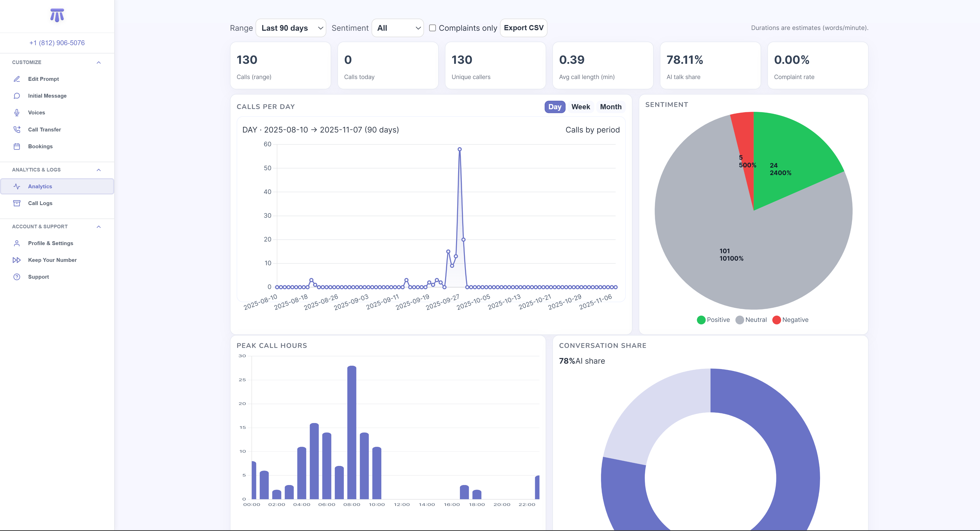Switch calls chart to Month view

click(x=611, y=107)
